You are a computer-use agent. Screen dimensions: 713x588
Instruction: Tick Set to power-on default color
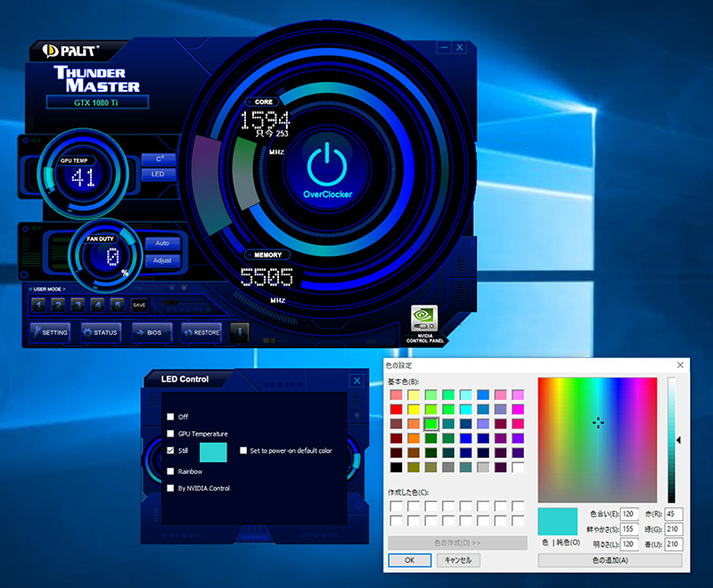(243, 450)
